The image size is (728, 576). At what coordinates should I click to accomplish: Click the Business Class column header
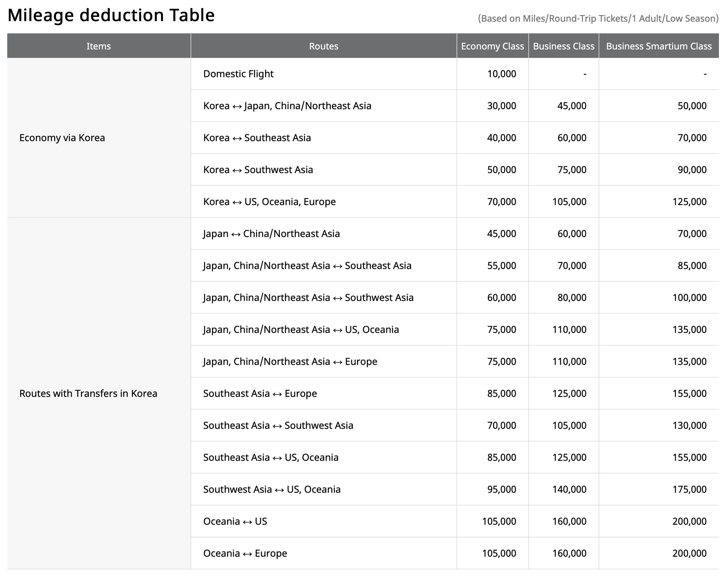[x=563, y=46]
